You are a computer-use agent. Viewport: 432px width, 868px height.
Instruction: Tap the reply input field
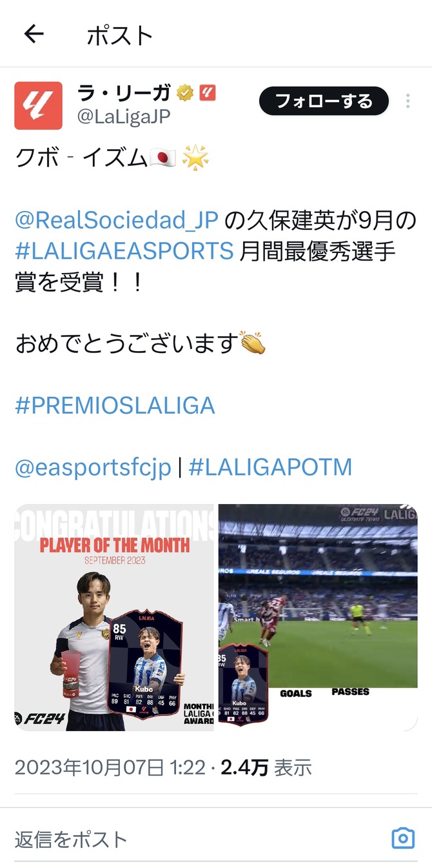(x=200, y=838)
